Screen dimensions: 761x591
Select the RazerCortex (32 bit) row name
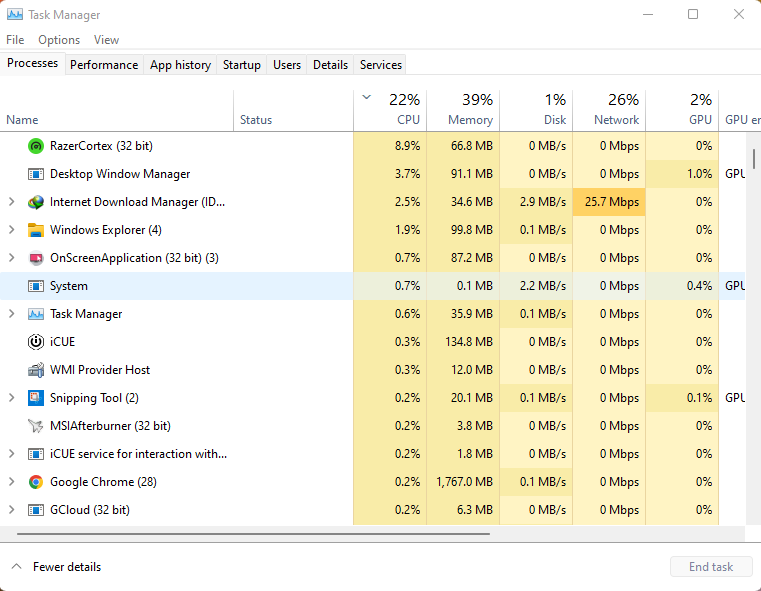[x=101, y=146]
